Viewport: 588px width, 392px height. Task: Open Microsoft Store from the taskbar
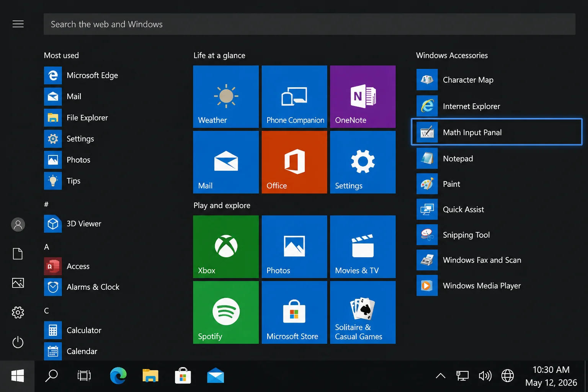(x=183, y=376)
